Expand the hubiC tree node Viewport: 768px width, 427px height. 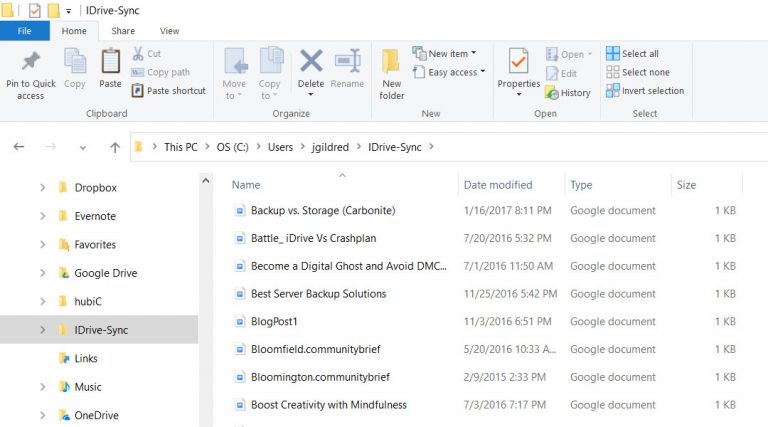pyautogui.click(x=43, y=301)
